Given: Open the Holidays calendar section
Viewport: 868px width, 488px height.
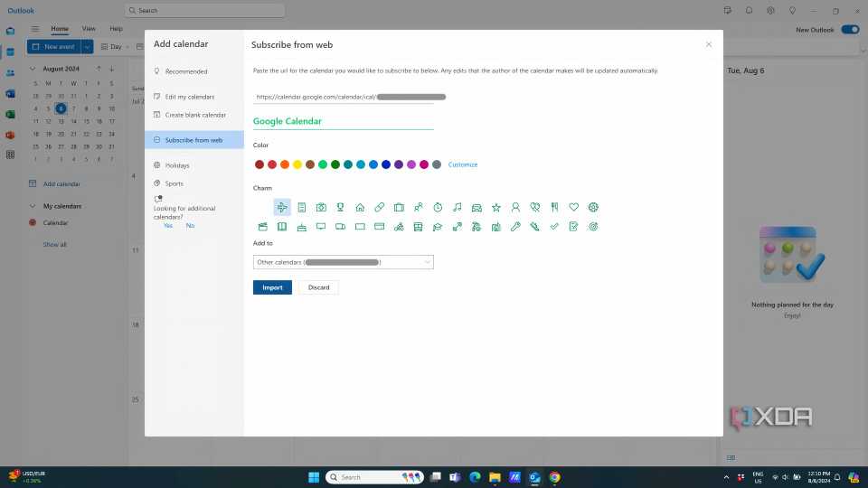Looking at the screenshot, I should 177,165.
